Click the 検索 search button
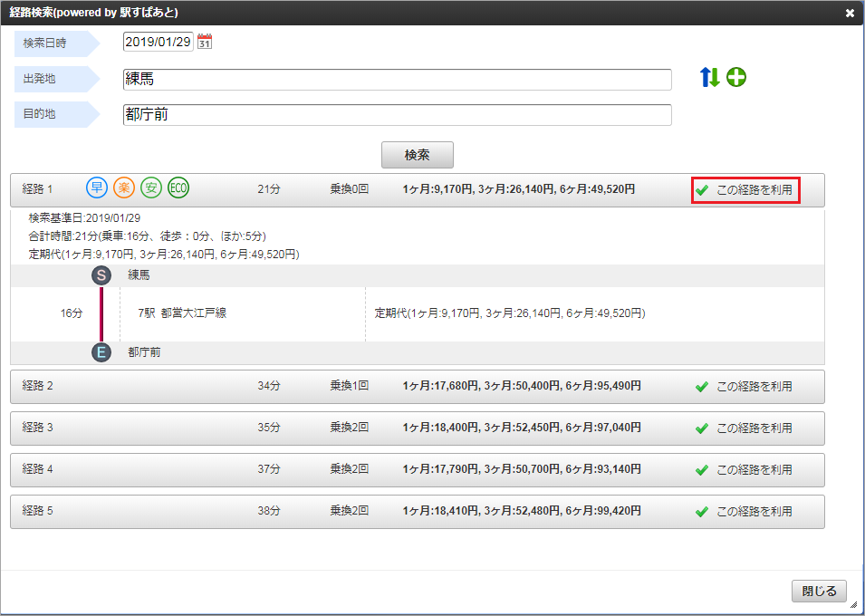 (x=418, y=155)
